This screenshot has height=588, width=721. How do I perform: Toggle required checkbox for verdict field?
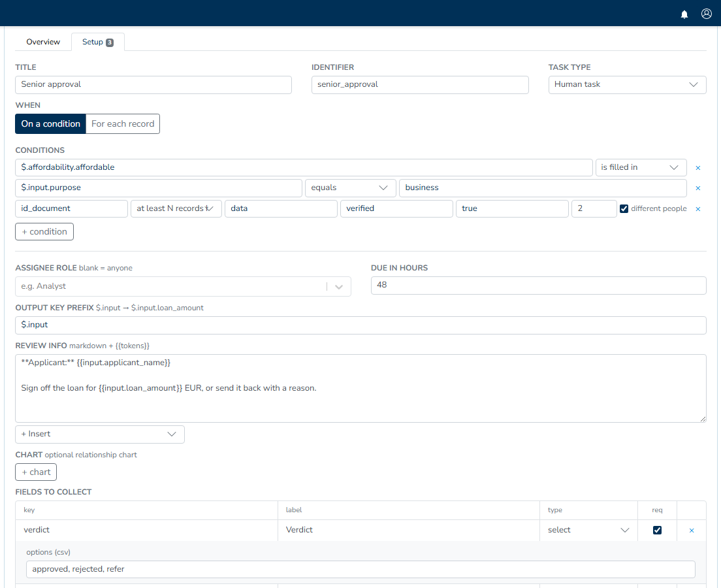tap(657, 530)
